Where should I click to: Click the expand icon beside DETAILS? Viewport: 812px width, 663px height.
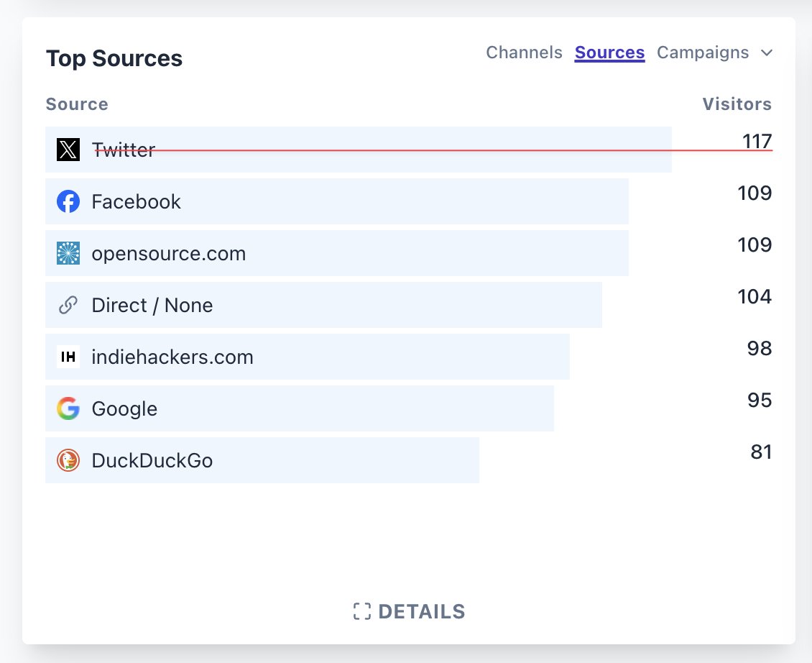(362, 611)
